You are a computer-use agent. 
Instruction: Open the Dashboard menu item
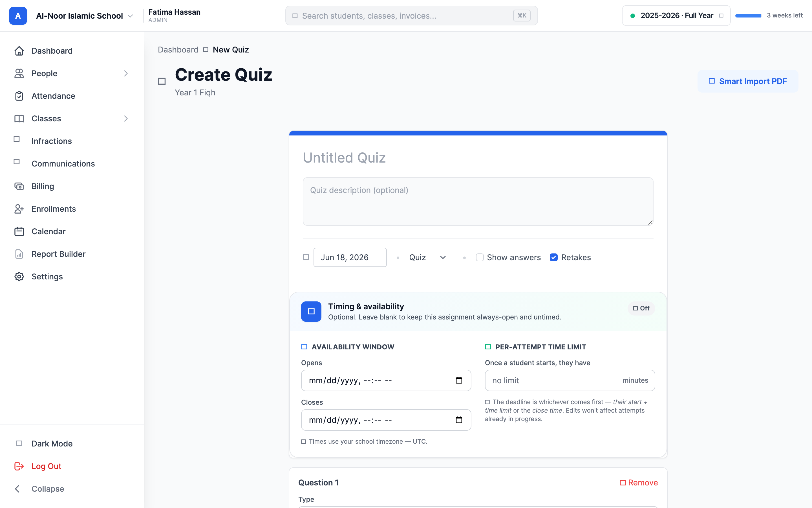pos(71,51)
